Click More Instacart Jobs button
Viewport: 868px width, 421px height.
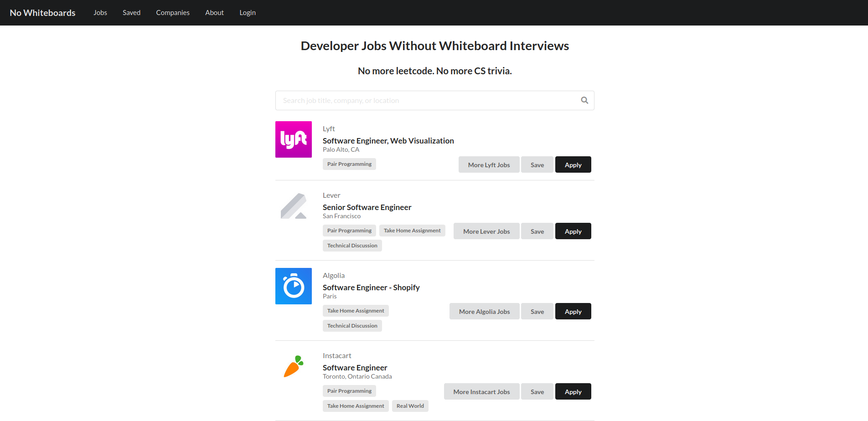point(482,391)
